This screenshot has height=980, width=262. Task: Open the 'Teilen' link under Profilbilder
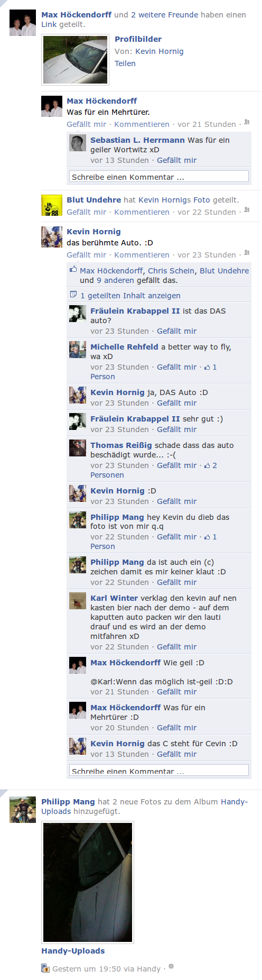pos(125,63)
